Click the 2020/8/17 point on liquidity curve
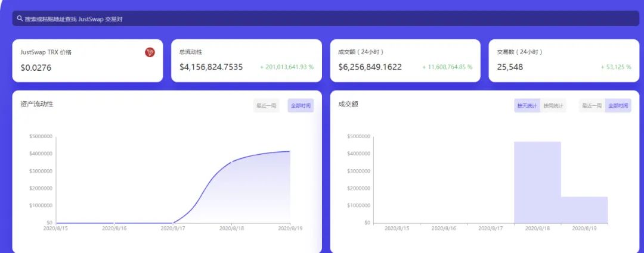Screen dimensions: 644x253 [x=173, y=223]
